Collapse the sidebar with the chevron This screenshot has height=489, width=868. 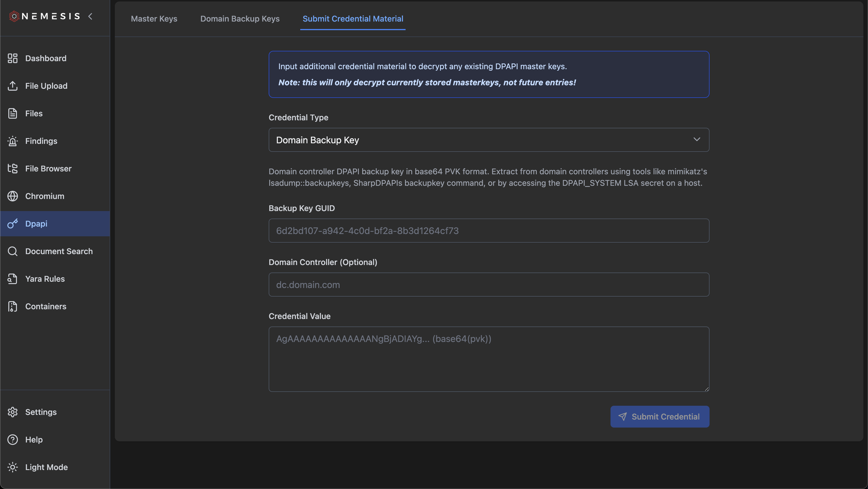pyautogui.click(x=90, y=16)
